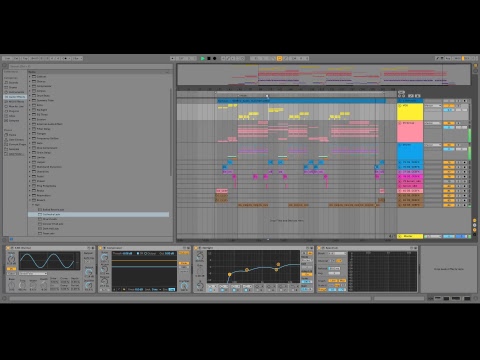Toggle the orange Loop switch in control bar
Viewport: 480px width, 360px height.
279,58
